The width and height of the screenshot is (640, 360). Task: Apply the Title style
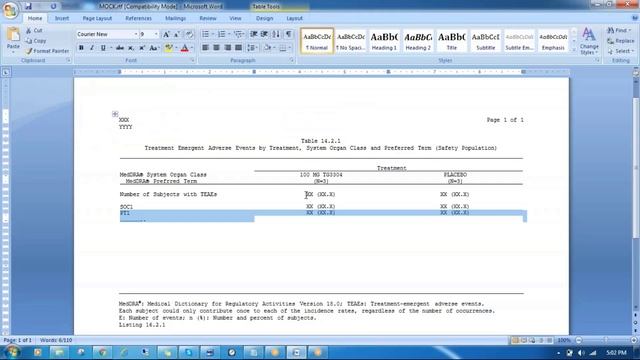click(451, 41)
